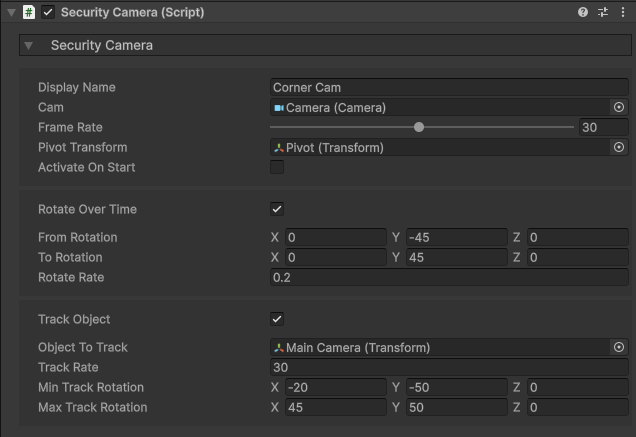The image size is (636, 437).
Task: Edit the From Rotation Y value
Action: (x=456, y=237)
